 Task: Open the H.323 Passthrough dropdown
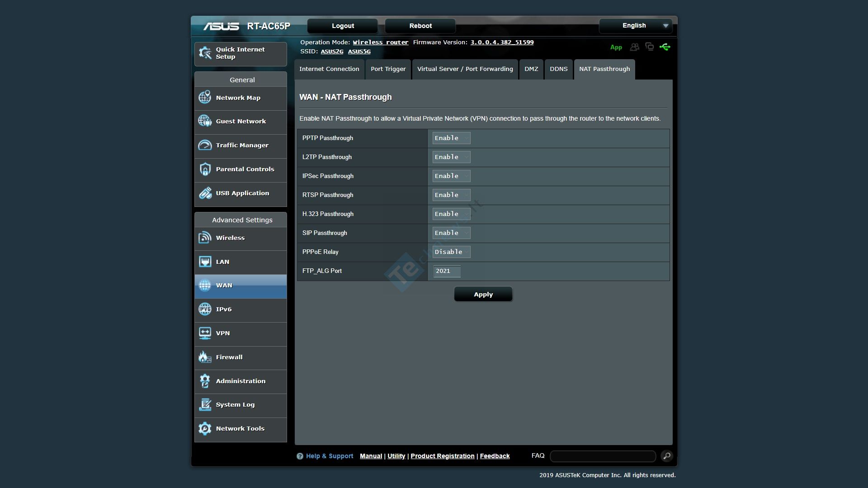click(x=451, y=214)
